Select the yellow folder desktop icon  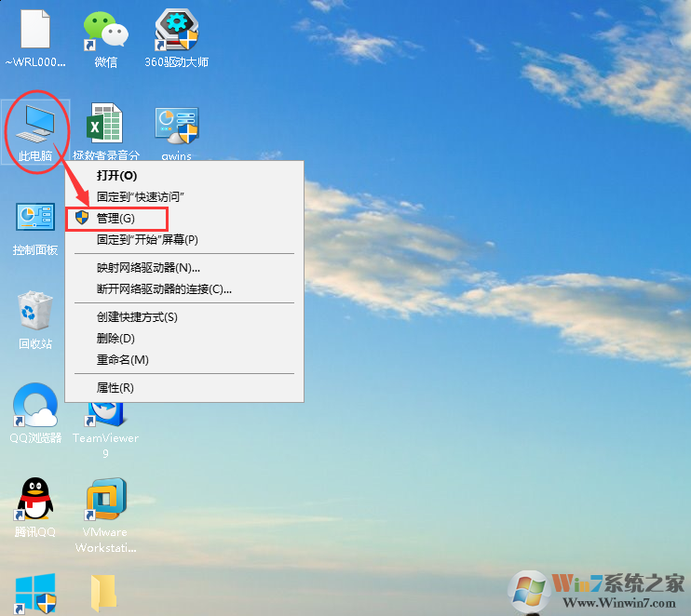click(104, 594)
